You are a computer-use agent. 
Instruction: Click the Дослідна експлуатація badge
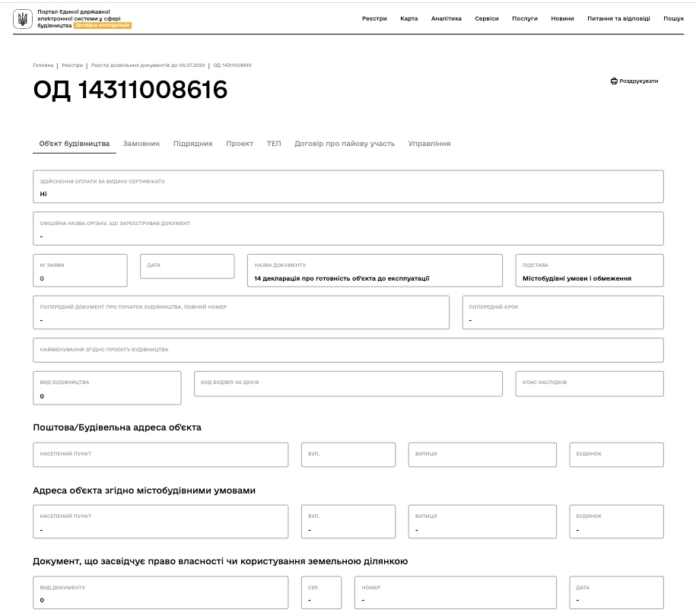pos(103,25)
